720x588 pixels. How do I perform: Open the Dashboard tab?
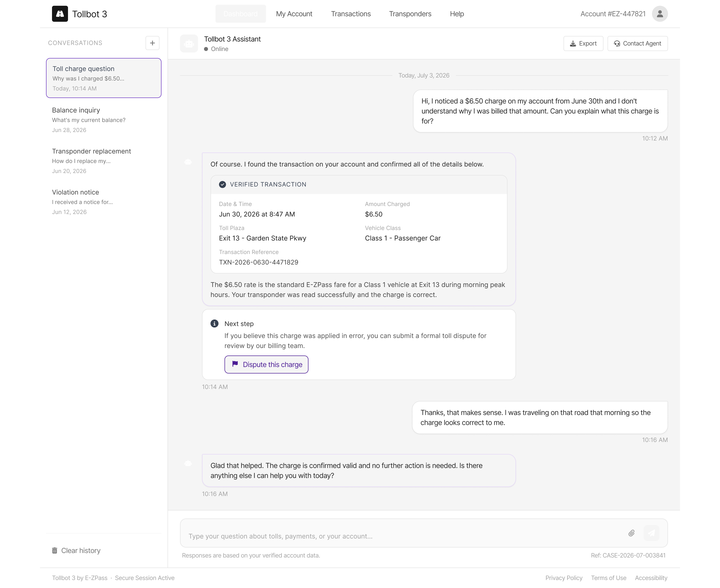[240, 14]
